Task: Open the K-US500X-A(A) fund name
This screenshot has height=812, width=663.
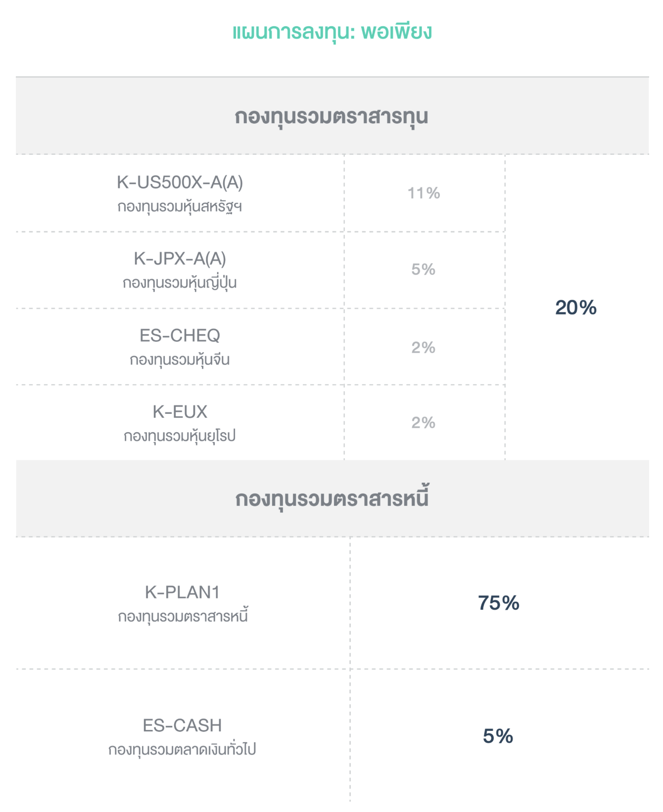Action: pos(180,182)
